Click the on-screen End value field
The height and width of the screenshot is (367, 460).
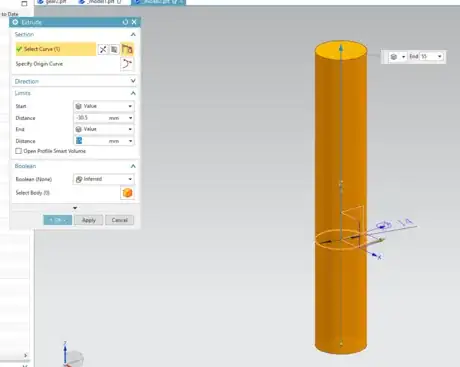pyautogui.click(x=428, y=56)
